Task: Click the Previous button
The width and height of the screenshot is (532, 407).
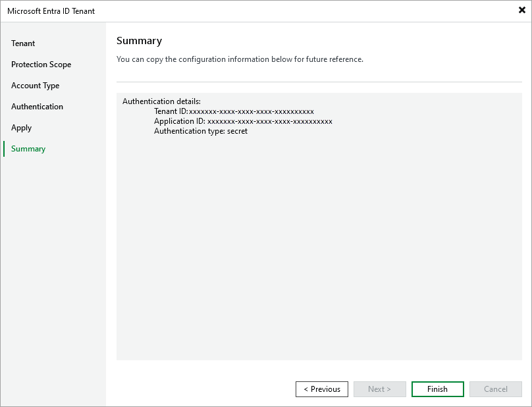Action: click(x=322, y=389)
